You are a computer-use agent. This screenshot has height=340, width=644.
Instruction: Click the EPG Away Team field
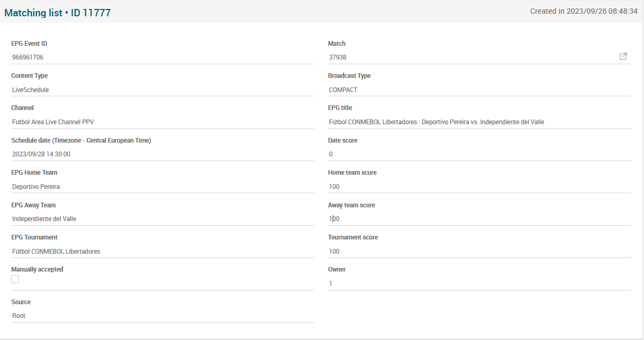click(162, 219)
